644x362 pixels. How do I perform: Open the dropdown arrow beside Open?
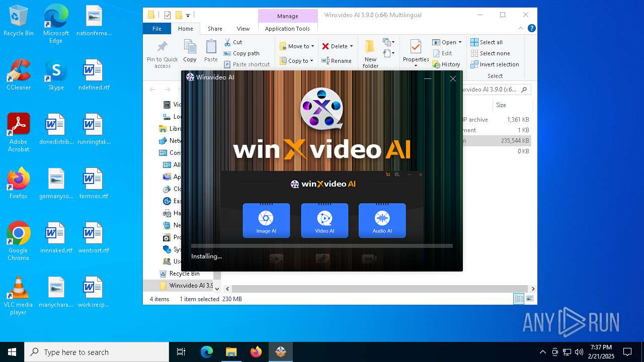pos(460,42)
